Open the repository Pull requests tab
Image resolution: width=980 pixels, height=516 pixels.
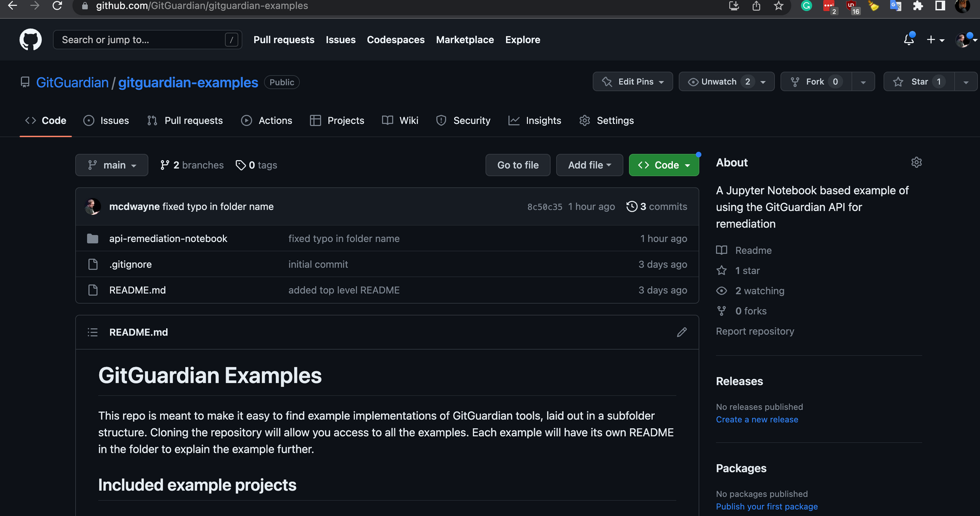click(x=185, y=121)
